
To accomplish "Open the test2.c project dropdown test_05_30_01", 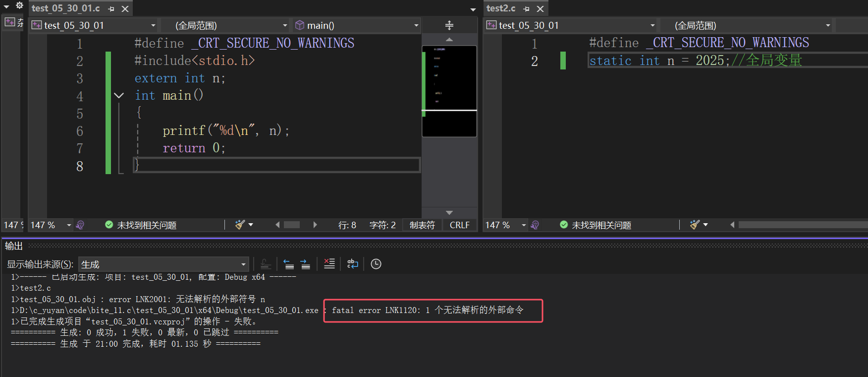I will (571, 25).
